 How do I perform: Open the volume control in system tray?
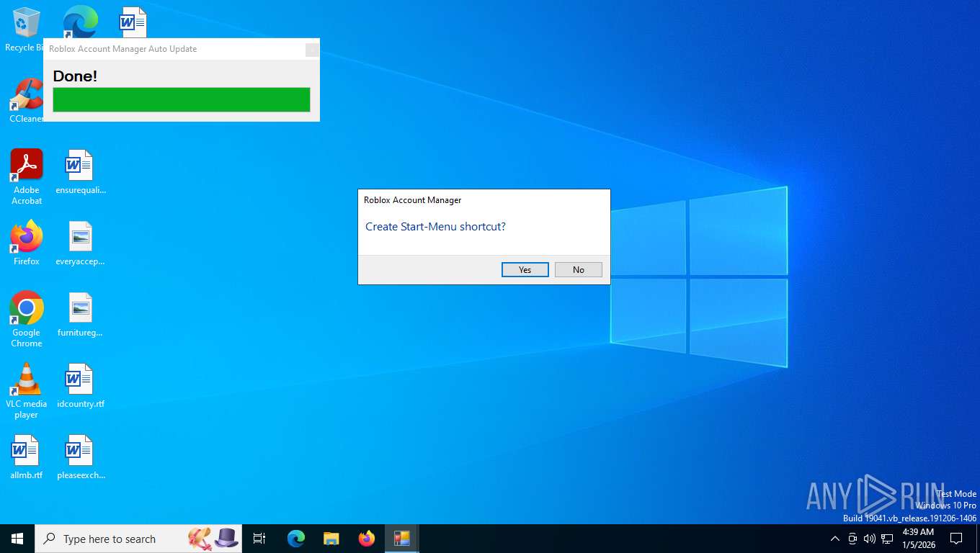click(x=869, y=539)
